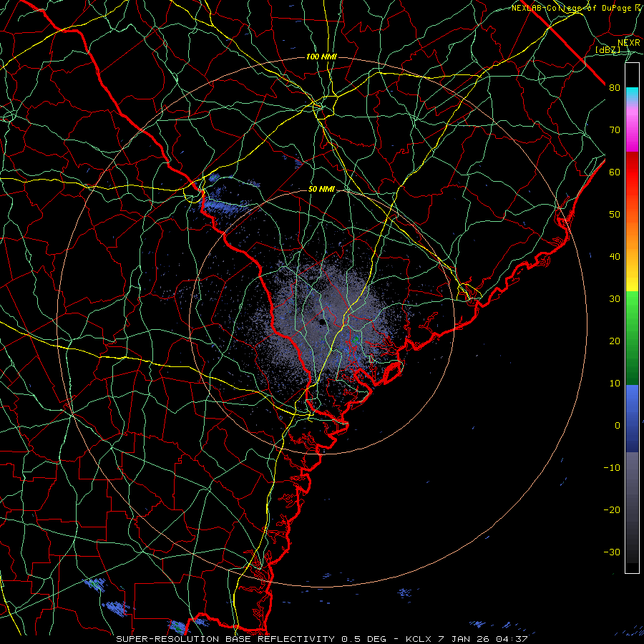Screen dimensions: 644x644
Task: Select the -30 value on dBZ scale
Action: click(x=612, y=552)
